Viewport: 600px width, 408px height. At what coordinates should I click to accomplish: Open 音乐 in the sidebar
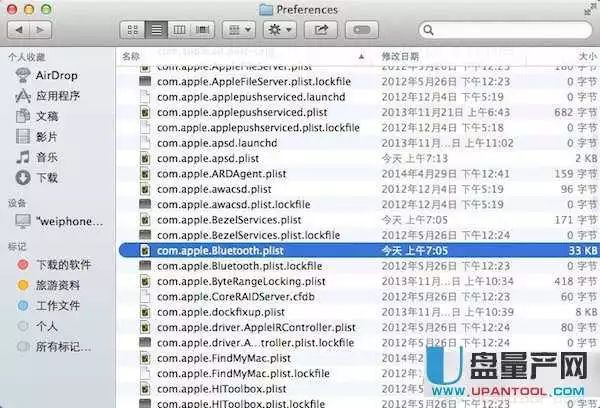tap(37, 157)
